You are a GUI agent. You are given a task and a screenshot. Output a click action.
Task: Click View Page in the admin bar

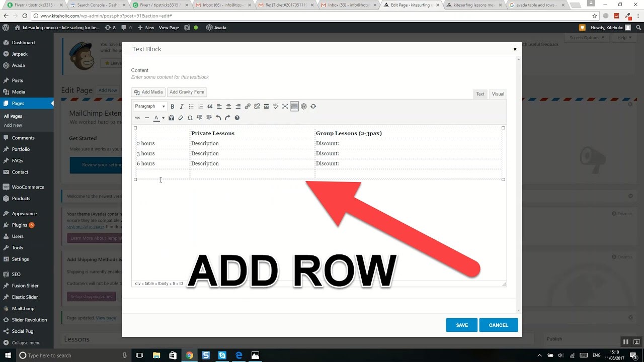coord(169,28)
